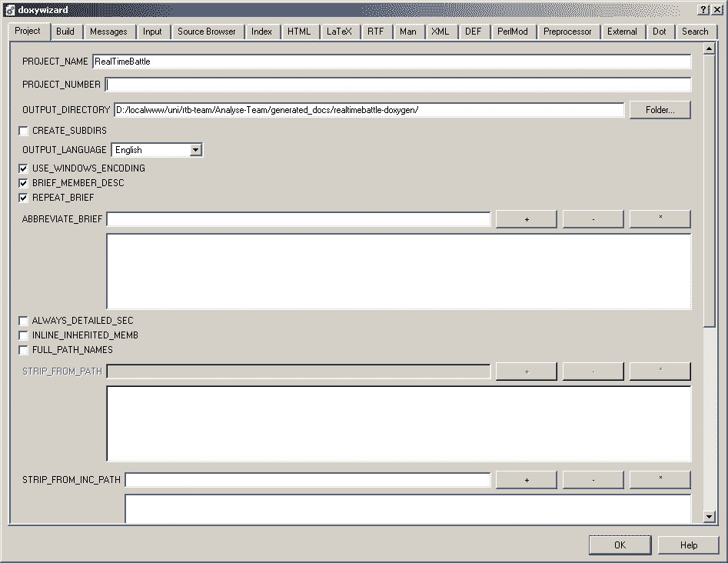Select the Input tab
The width and height of the screenshot is (728, 563).
152,31
